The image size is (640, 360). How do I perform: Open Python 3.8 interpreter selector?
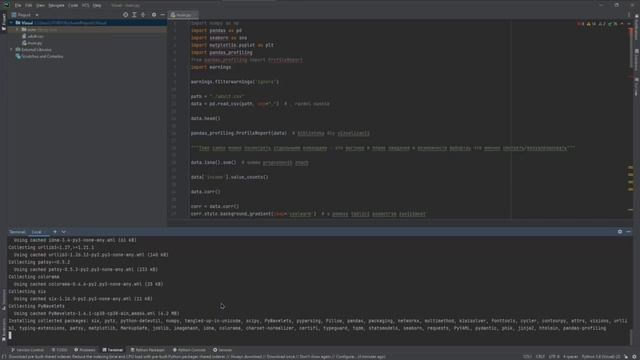click(x=600, y=357)
